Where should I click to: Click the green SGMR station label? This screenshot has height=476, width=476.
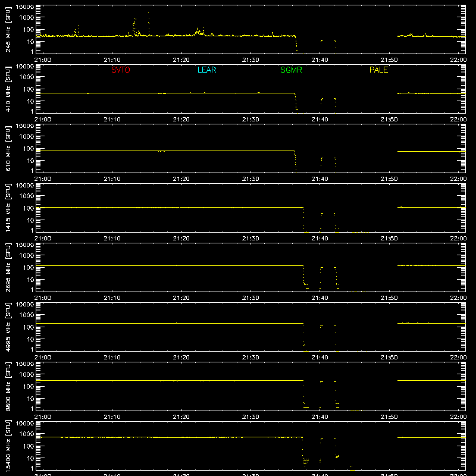tap(291, 70)
